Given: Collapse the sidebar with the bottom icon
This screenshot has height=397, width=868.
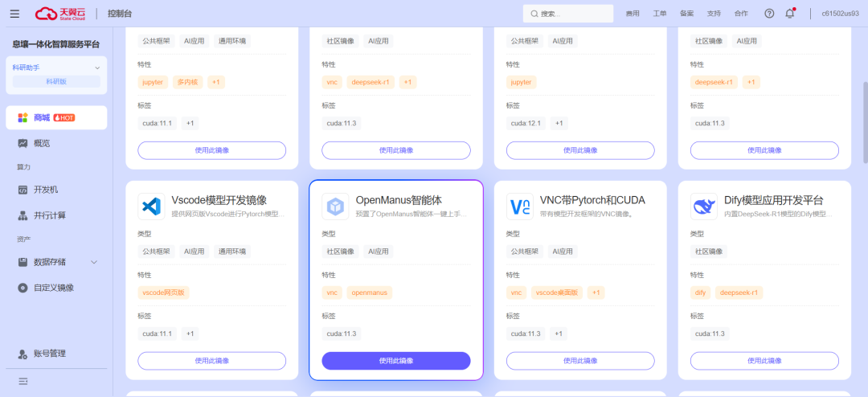Looking at the screenshot, I should tap(23, 382).
